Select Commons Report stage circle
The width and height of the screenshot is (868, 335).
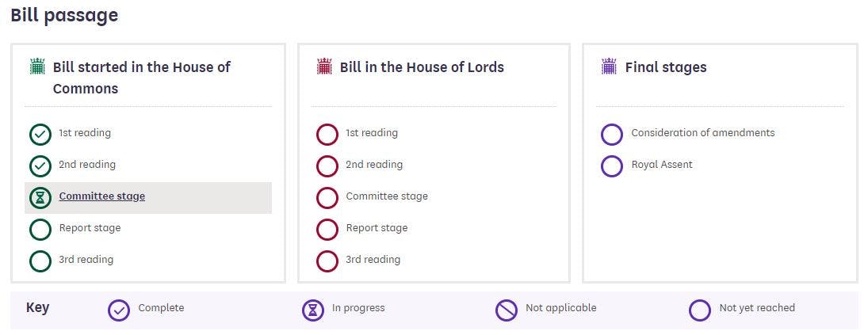(40, 230)
